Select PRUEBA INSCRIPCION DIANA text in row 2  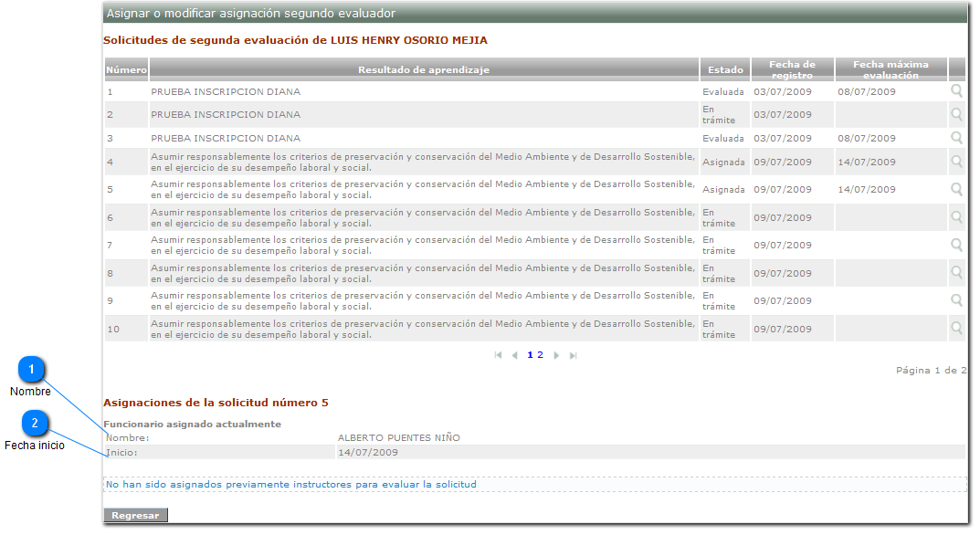click(226, 114)
